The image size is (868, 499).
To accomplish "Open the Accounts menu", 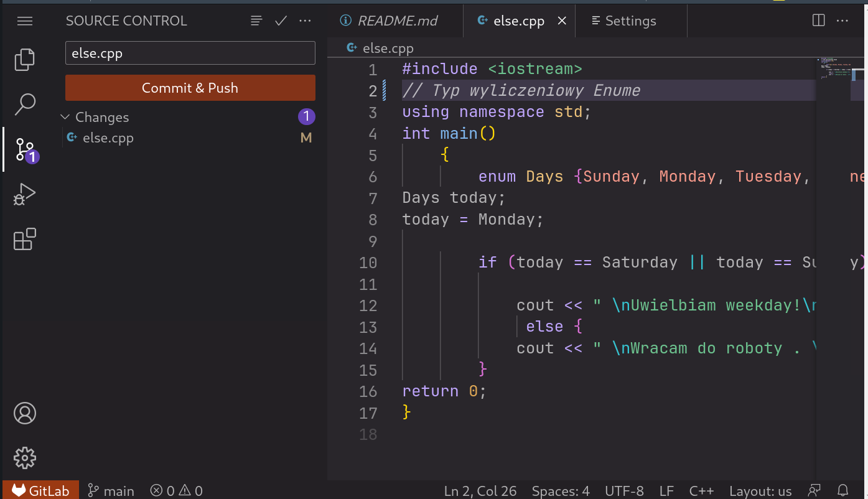I will (x=25, y=413).
